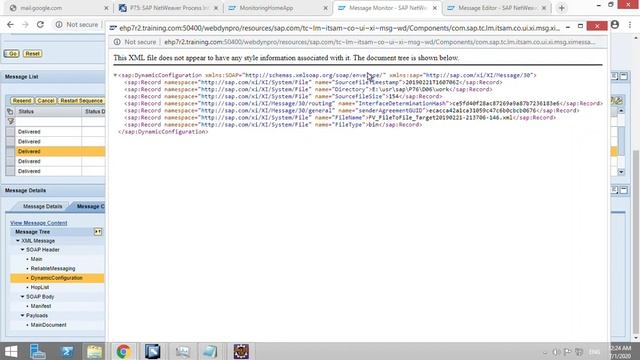Click the brown round taskbar application icon

click(241, 351)
